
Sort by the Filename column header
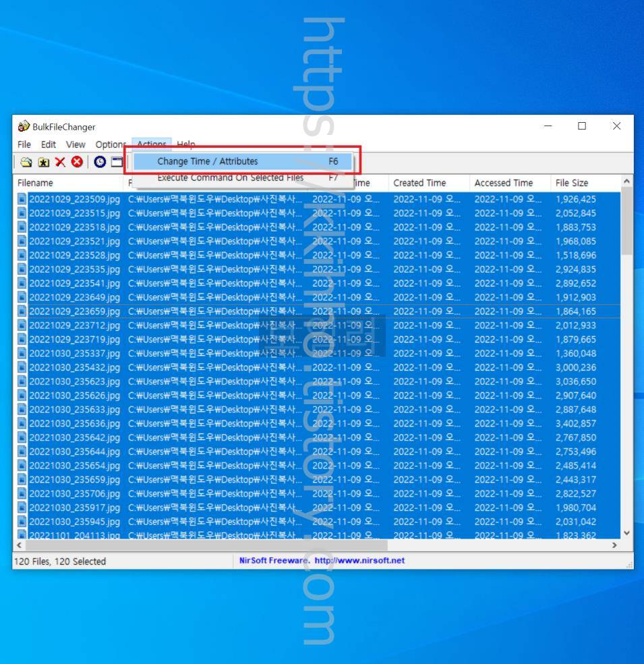point(67,183)
